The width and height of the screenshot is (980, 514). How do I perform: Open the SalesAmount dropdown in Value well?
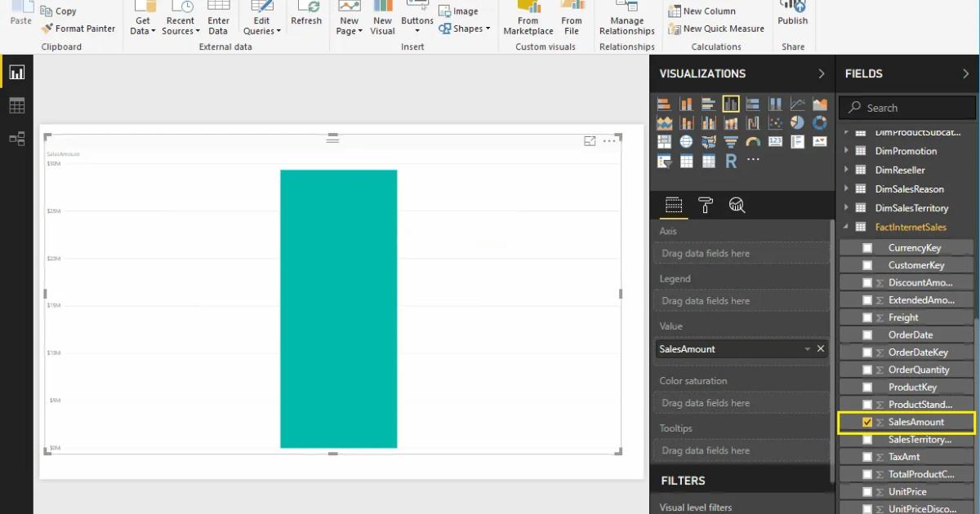tap(808, 348)
